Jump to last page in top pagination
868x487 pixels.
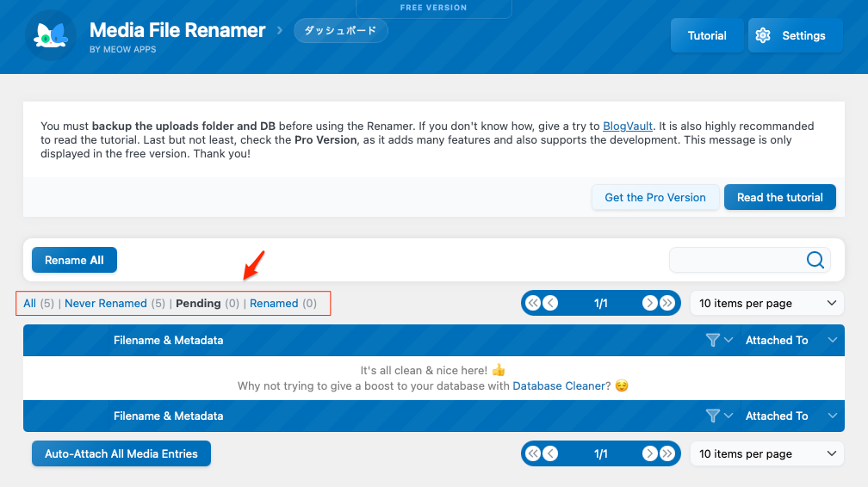click(x=667, y=303)
